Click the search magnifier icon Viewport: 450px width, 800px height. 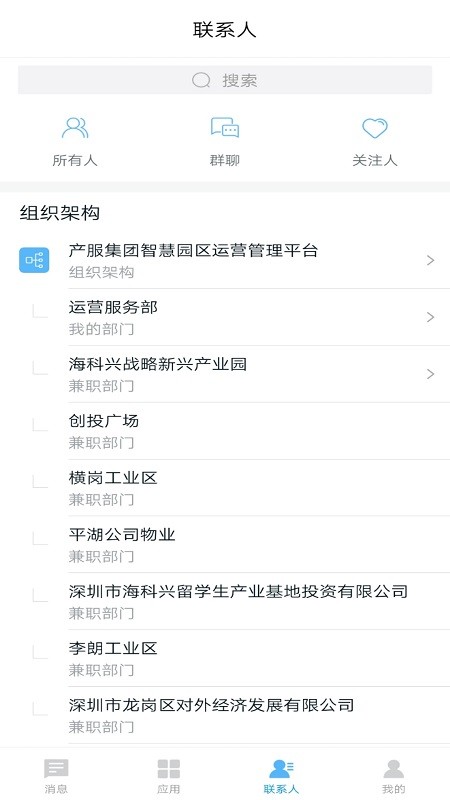pyautogui.click(x=202, y=80)
